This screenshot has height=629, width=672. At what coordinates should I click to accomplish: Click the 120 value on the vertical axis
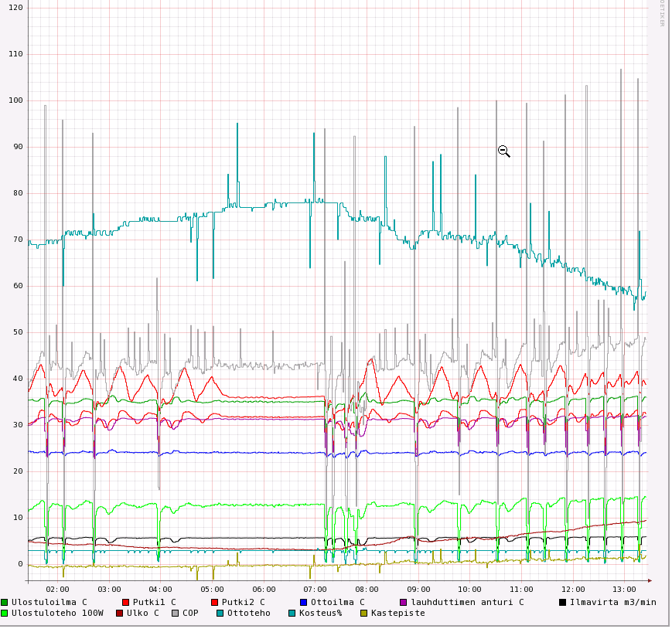coord(15,8)
